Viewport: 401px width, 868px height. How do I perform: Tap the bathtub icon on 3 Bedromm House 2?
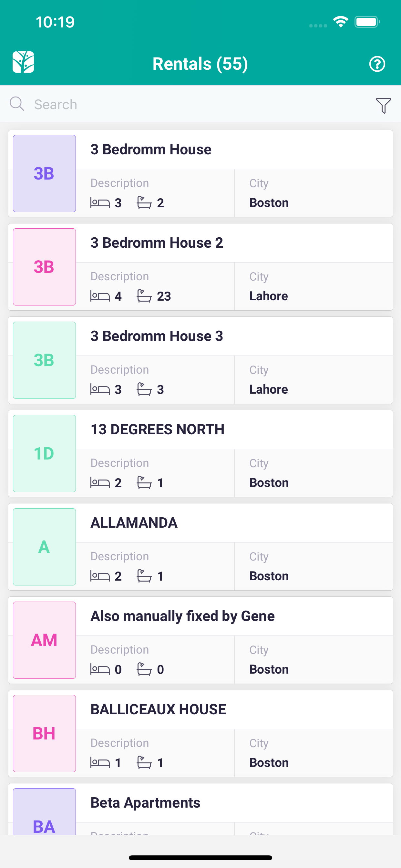144,296
